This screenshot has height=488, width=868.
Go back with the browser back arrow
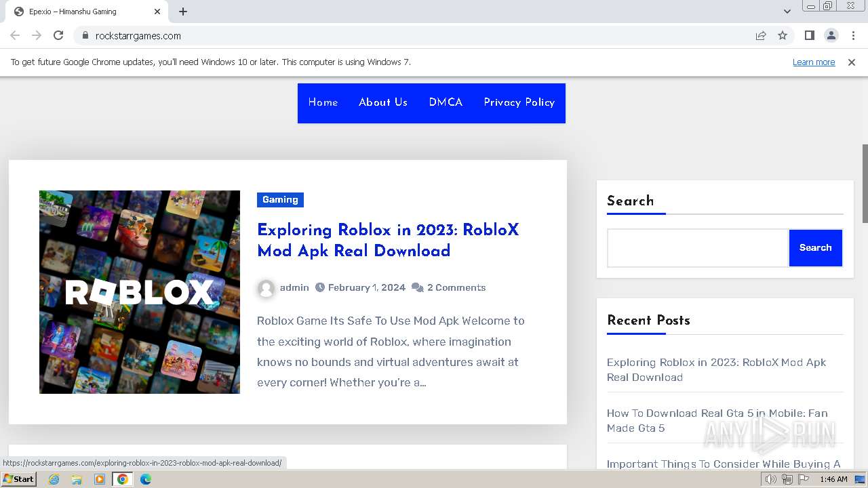click(15, 35)
